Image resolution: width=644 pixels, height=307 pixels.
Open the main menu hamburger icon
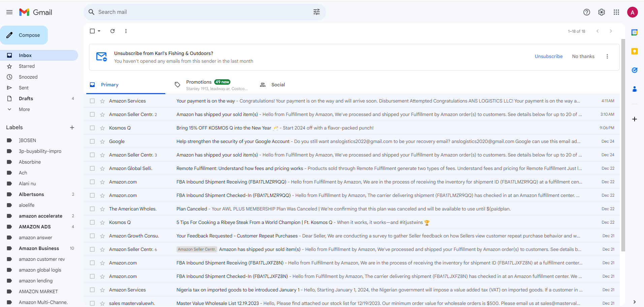9,12
